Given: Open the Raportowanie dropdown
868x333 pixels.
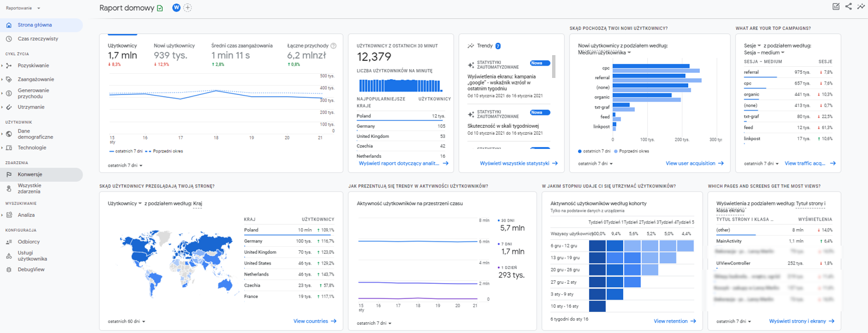Looking at the screenshot, I should pos(23,9).
